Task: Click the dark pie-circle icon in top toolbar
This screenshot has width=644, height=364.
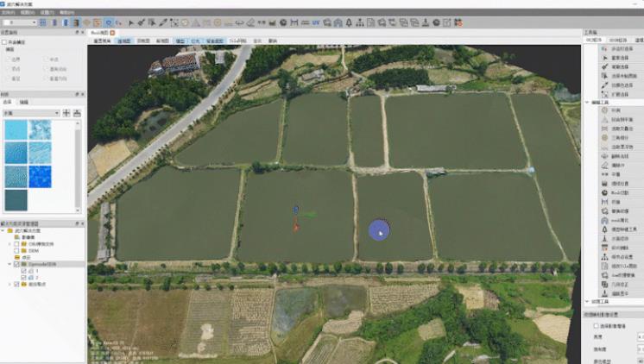Action: click(283, 22)
